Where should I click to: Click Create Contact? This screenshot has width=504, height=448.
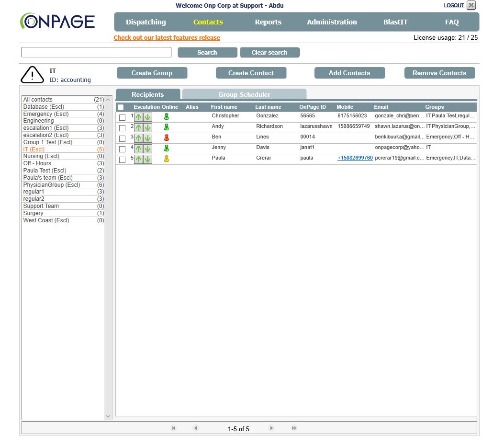pyautogui.click(x=251, y=73)
